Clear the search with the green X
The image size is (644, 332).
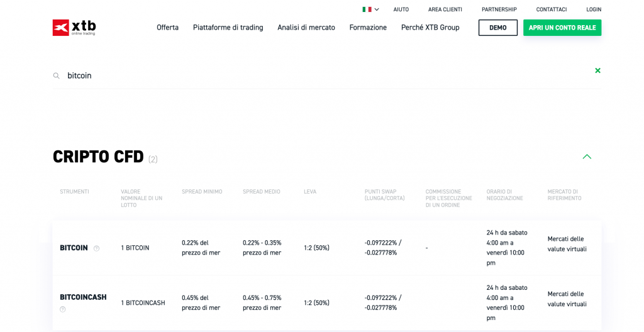pyautogui.click(x=597, y=70)
